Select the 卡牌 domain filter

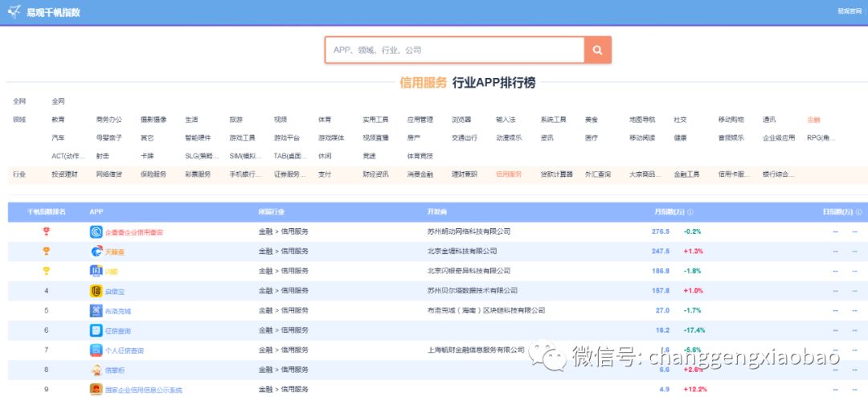[x=147, y=156]
